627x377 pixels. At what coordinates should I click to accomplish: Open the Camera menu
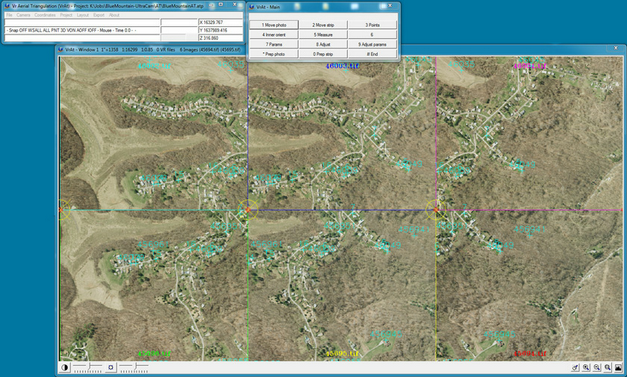[x=23, y=15]
